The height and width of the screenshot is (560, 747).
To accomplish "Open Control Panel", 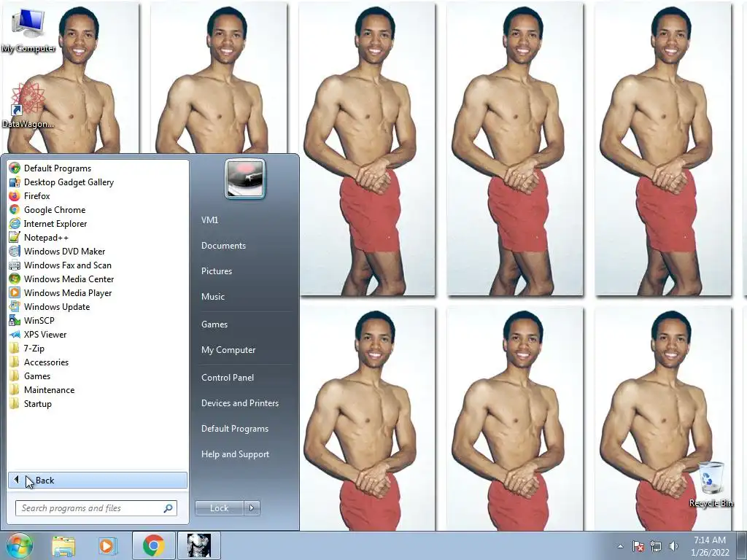I will 228,377.
